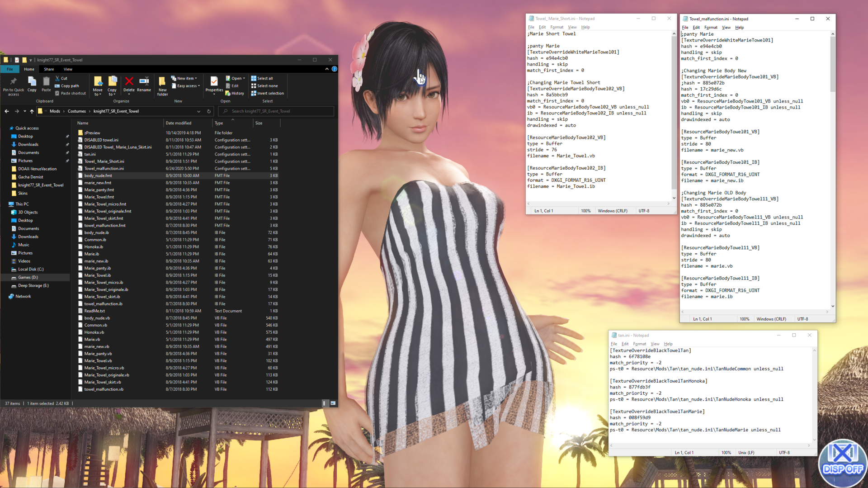
Task: Switch to the Share ribbon tab
Action: pyautogui.click(x=49, y=69)
